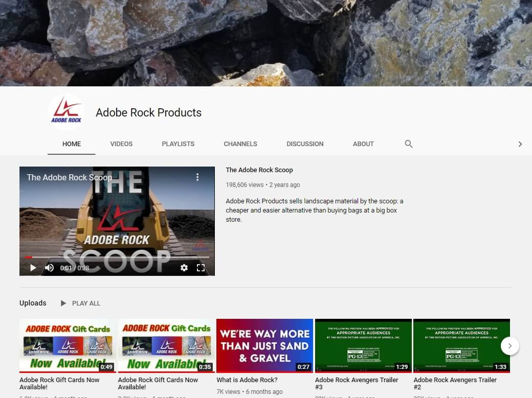Click the PLAY ALL triangle icon
This screenshot has width=532, height=398.
coord(63,303)
